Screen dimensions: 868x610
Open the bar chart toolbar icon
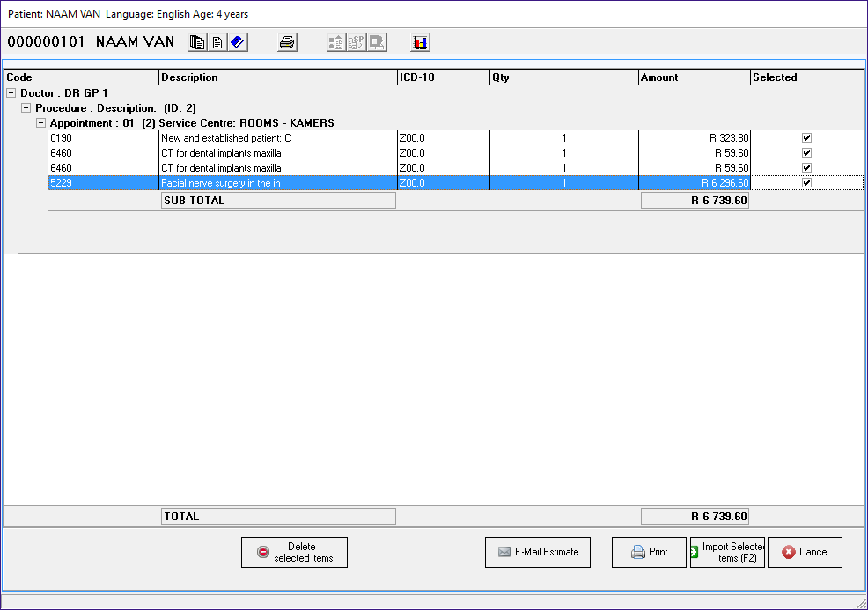(x=421, y=42)
